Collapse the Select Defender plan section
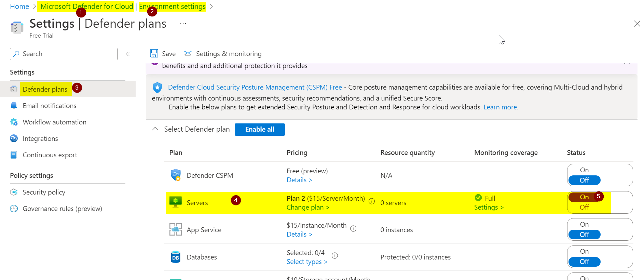 click(155, 129)
